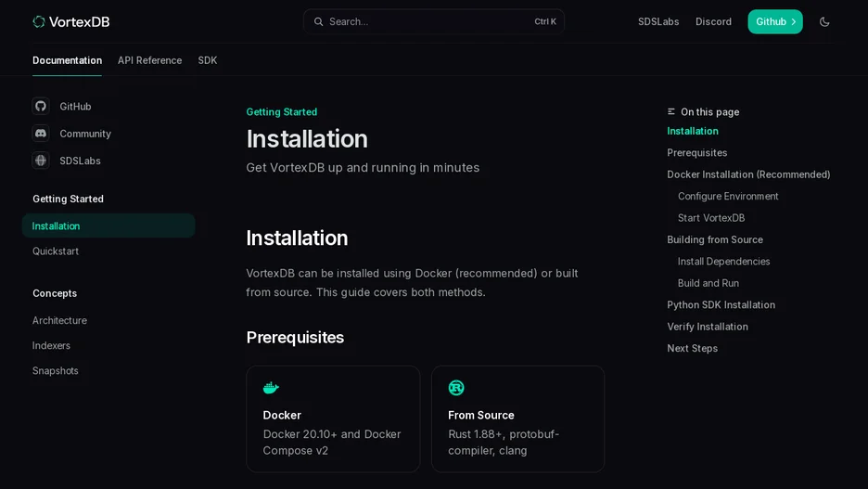Image resolution: width=868 pixels, height=489 pixels.
Task: Click the Rust logo card icon
Action: point(456,388)
